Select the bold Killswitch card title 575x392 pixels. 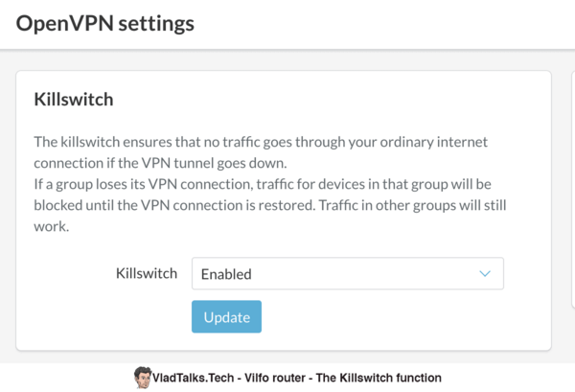[74, 100]
